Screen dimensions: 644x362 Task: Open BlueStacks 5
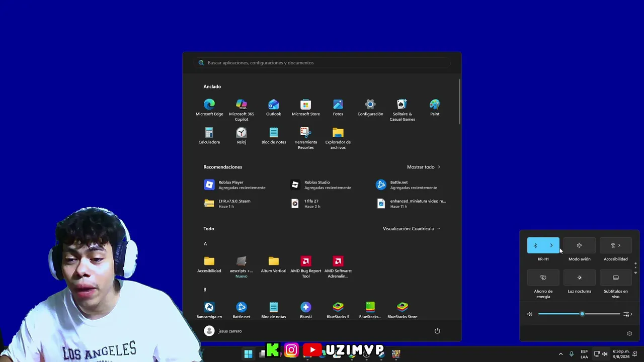(338, 310)
